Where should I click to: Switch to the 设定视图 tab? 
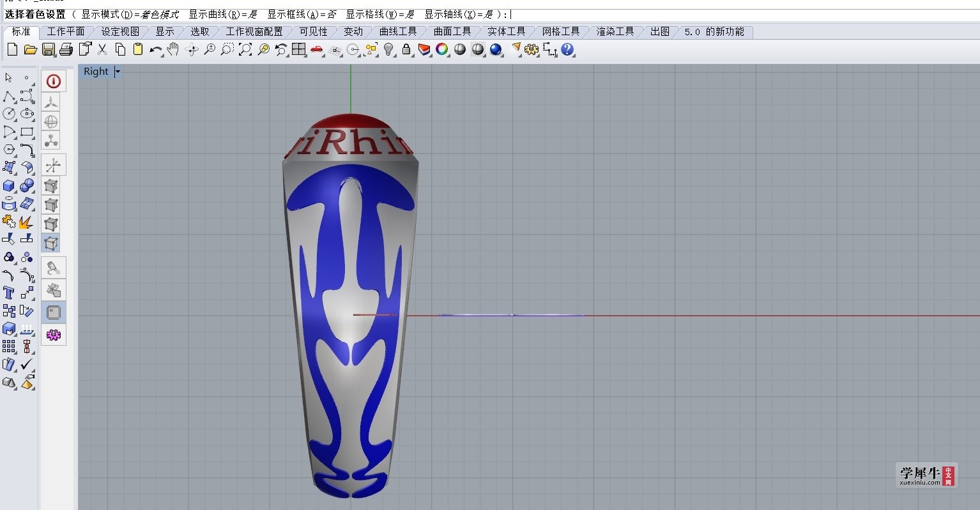119,31
